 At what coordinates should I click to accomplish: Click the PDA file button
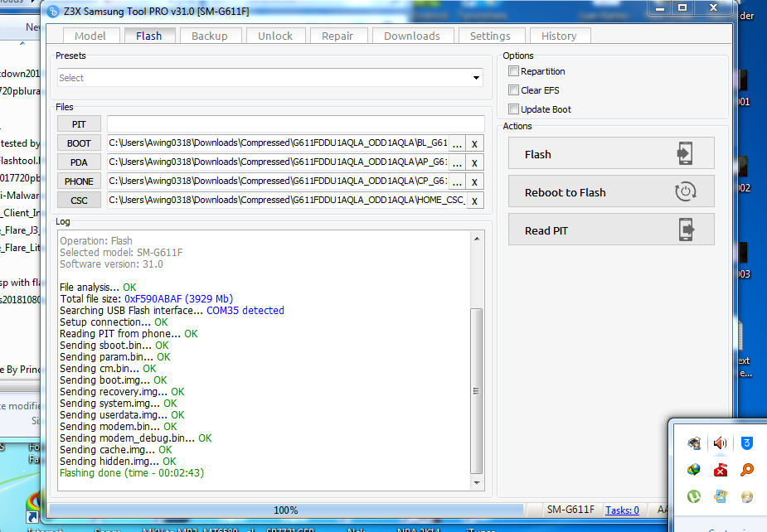tap(80, 162)
